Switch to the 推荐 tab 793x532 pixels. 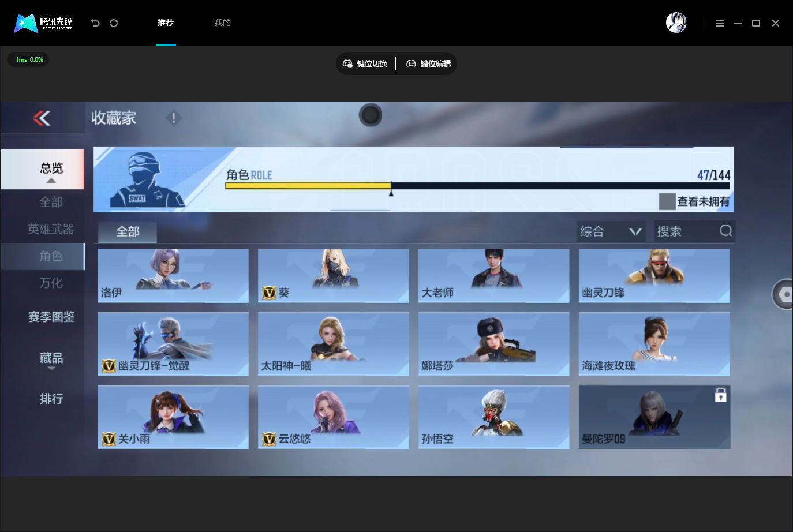[x=166, y=23]
